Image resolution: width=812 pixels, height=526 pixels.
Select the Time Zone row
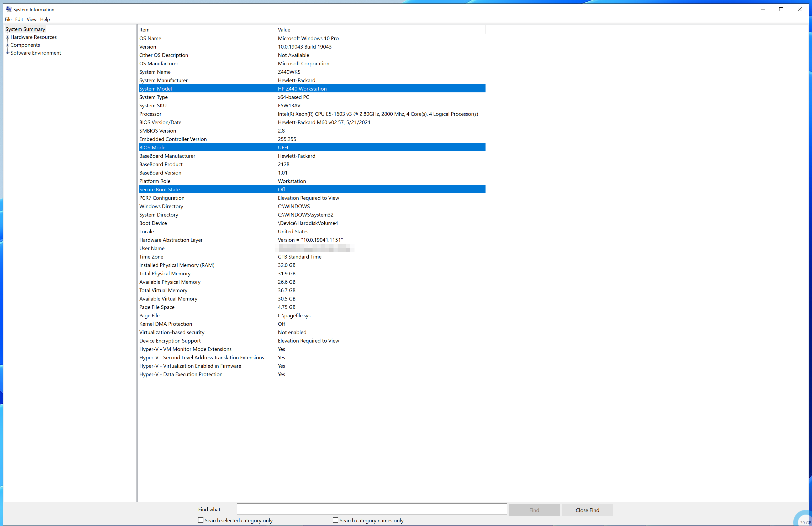tap(312, 257)
